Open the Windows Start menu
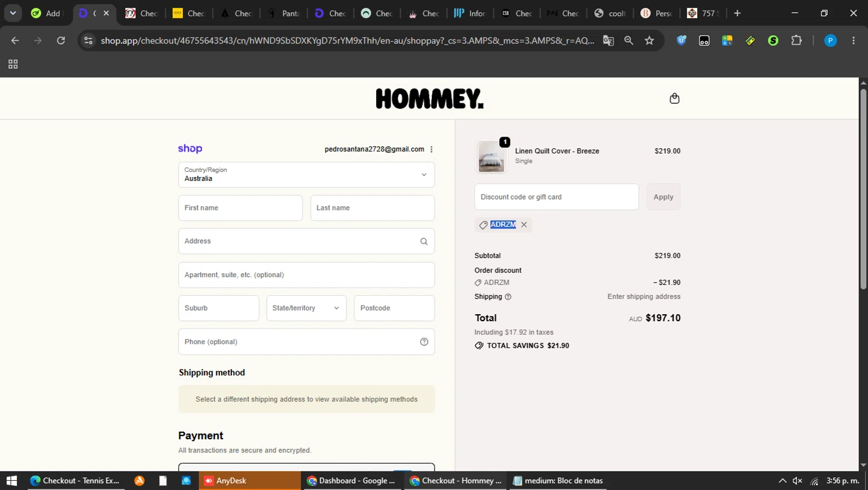 (12, 481)
